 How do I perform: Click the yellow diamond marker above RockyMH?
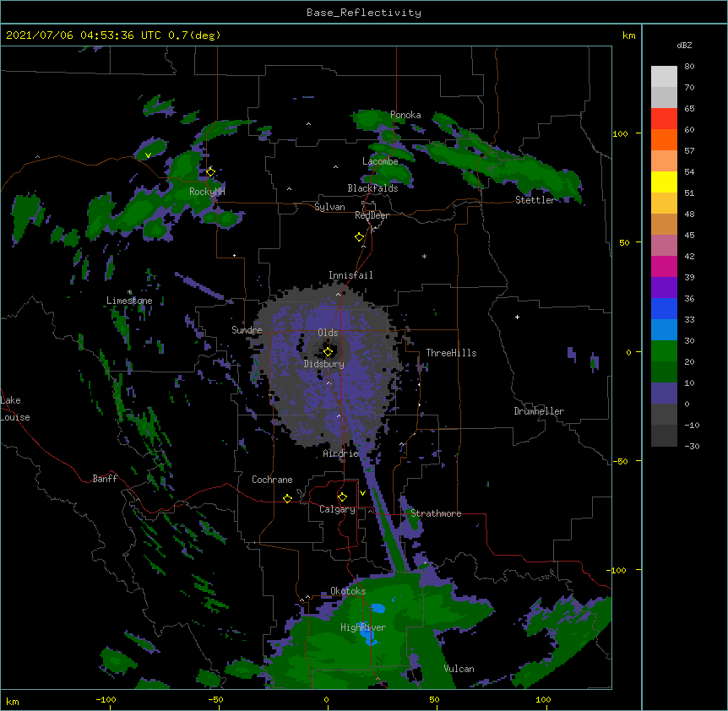[x=210, y=172]
